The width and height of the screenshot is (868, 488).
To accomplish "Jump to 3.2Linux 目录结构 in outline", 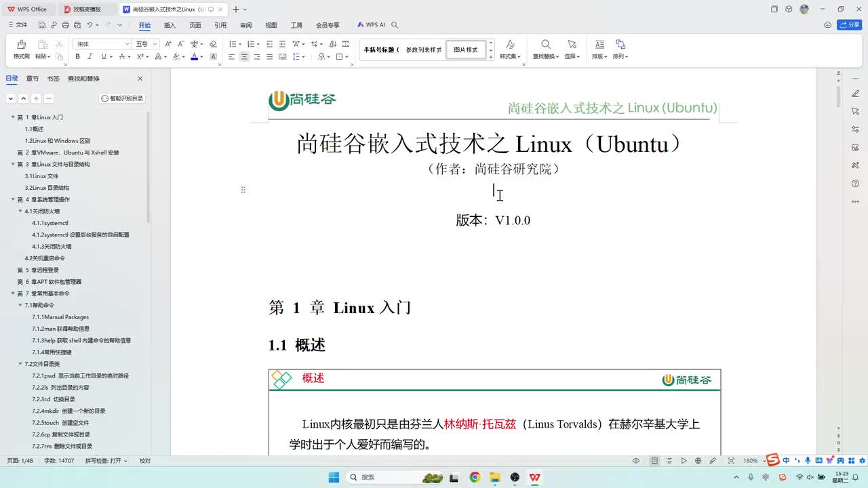I will click(x=47, y=188).
